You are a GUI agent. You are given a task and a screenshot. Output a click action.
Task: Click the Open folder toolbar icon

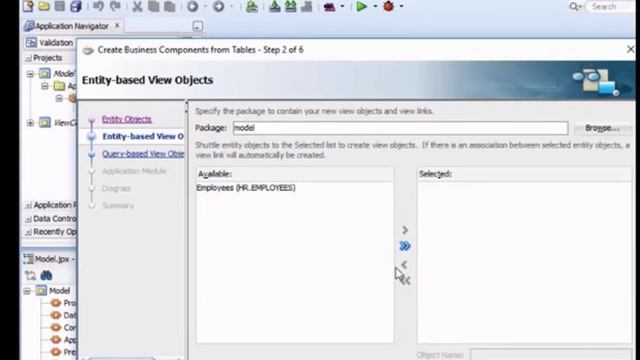(x=44, y=6)
